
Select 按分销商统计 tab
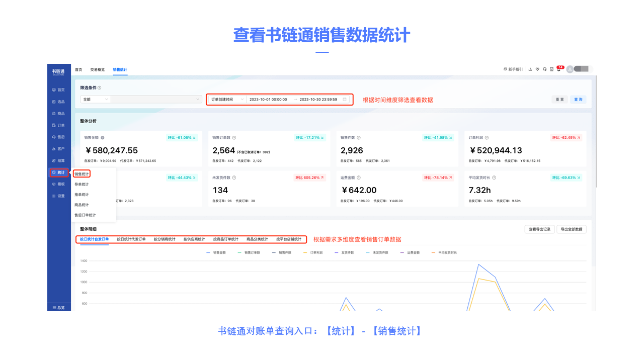point(165,239)
